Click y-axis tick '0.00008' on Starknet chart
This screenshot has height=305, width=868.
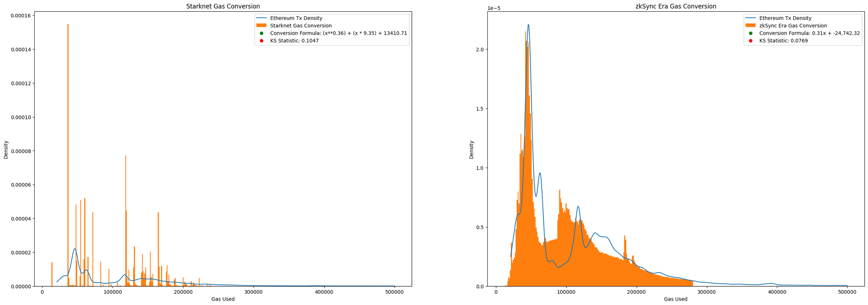pyautogui.click(x=20, y=151)
